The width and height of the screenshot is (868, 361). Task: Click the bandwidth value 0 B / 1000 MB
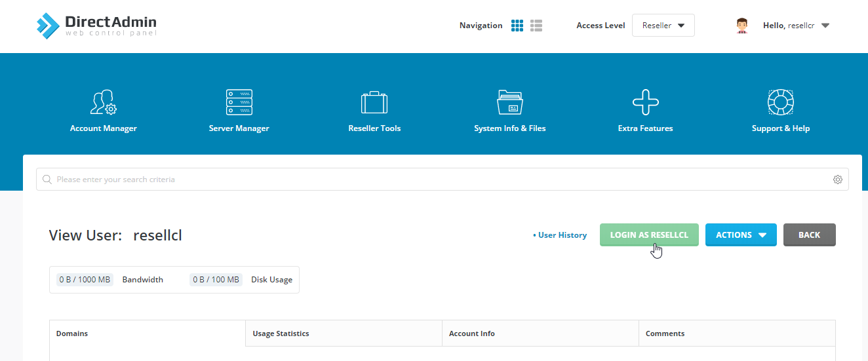(x=85, y=280)
